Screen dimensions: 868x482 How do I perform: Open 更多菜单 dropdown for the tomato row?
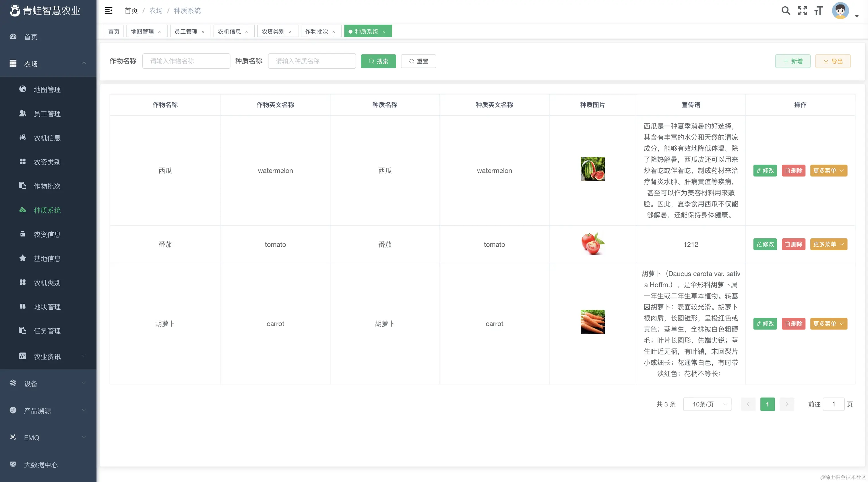coord(829,244)
